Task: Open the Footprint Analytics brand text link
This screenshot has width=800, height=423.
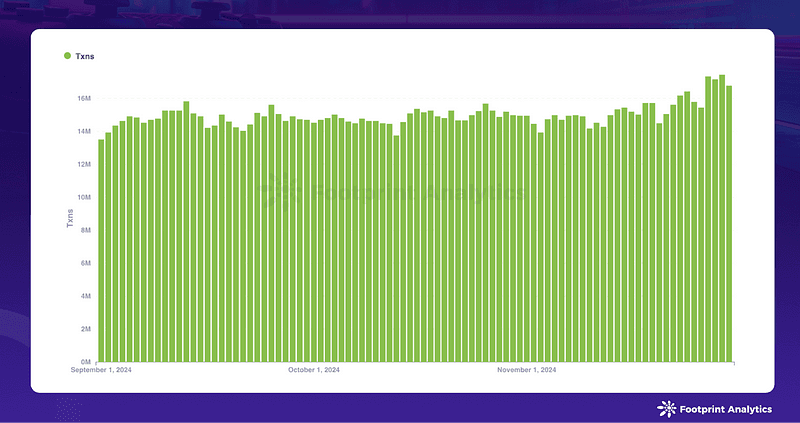Action: pos(726,409)
